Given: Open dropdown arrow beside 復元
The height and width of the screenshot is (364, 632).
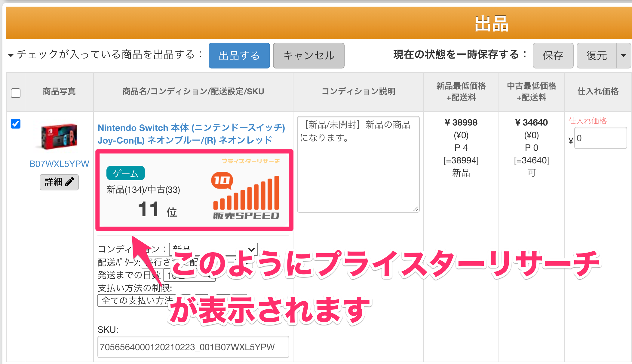Looking at the screenshot, I should pos(624,56).
